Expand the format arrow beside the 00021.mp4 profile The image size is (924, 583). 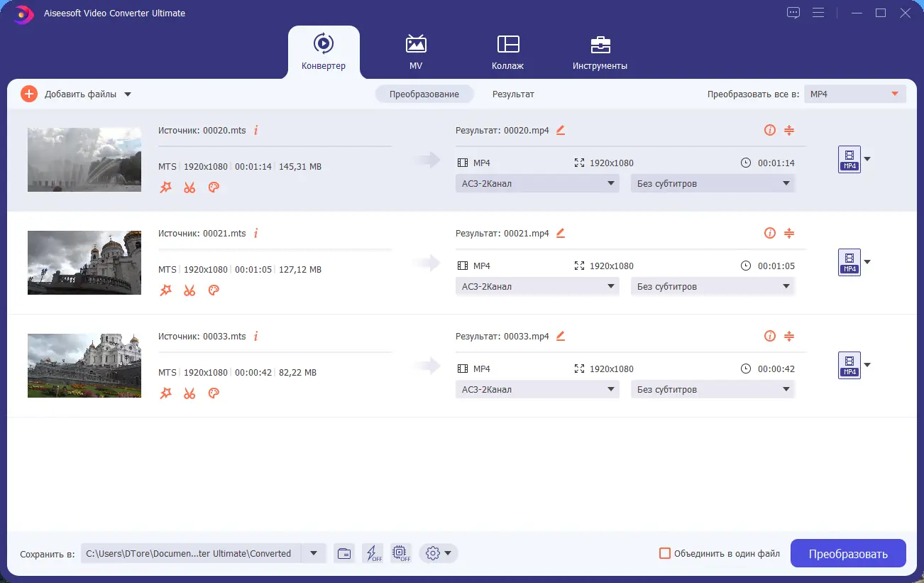867,262
